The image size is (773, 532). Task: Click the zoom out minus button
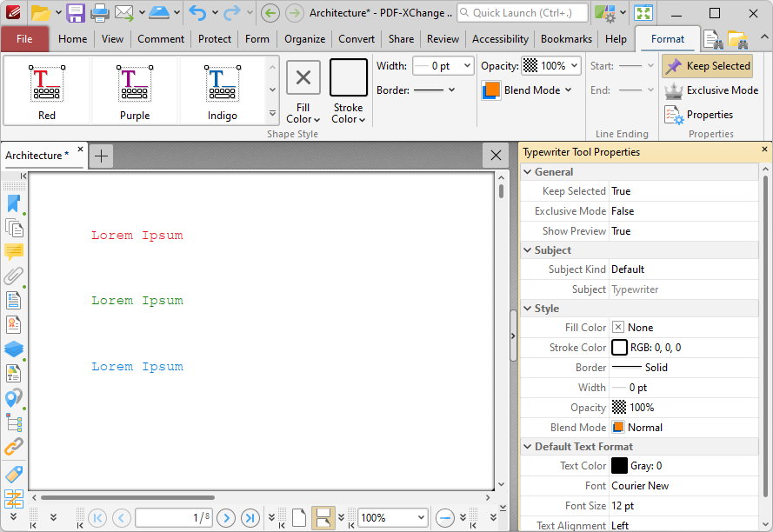tap(444, 518)
